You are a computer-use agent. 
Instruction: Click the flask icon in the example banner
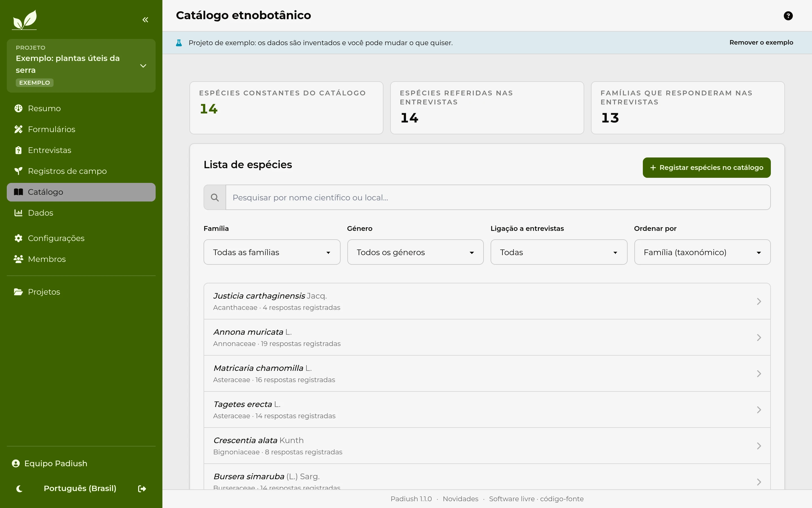tap(179, 43)
